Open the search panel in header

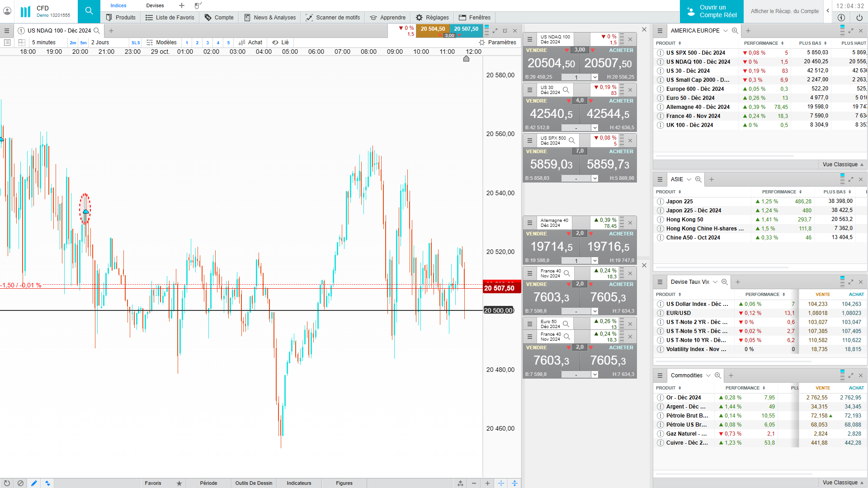click(x=89, y=11)
